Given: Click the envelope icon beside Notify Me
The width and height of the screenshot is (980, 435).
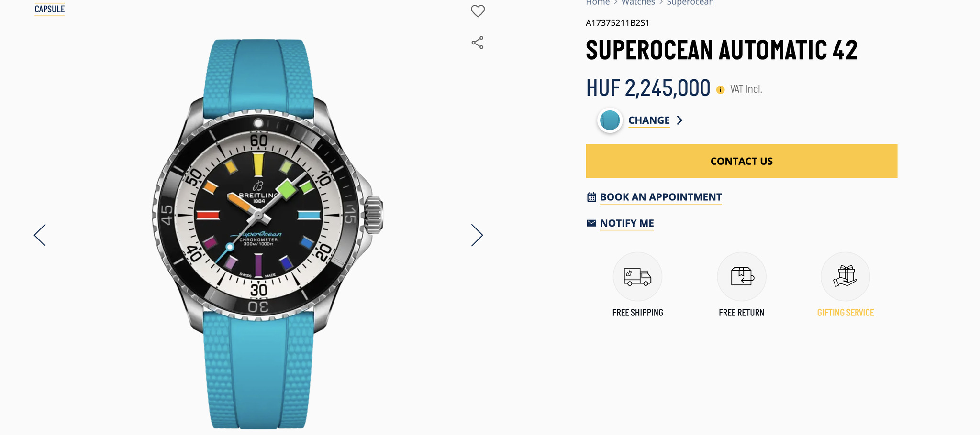Looking at the screenshot, I should pyautogui.click(x=591, y=223).
